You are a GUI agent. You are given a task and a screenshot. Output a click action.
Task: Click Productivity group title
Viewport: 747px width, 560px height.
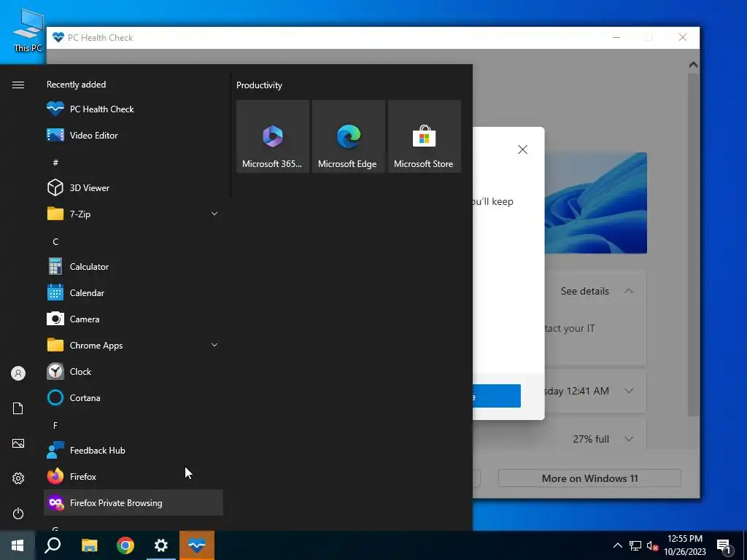coord(259,85)
